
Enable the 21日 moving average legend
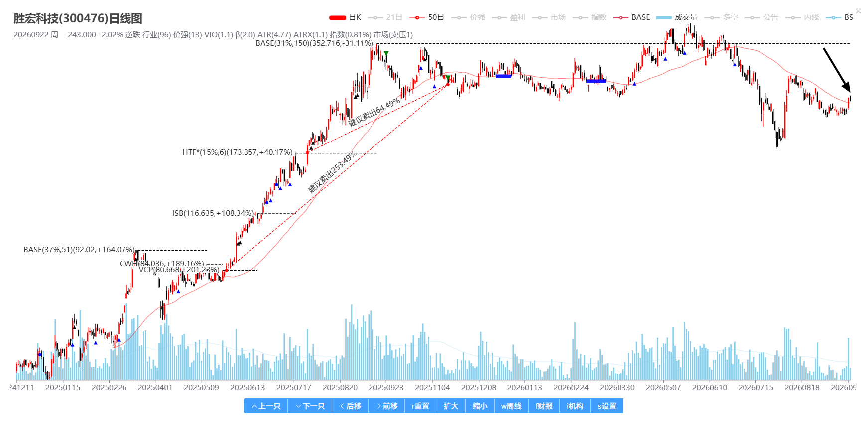[x=385, y=17]
